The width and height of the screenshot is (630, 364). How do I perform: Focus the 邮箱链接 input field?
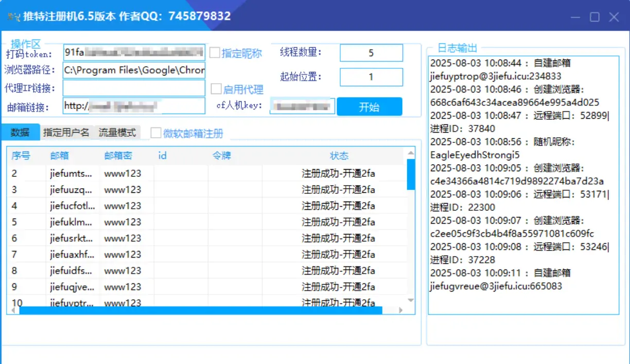(134, 106)
